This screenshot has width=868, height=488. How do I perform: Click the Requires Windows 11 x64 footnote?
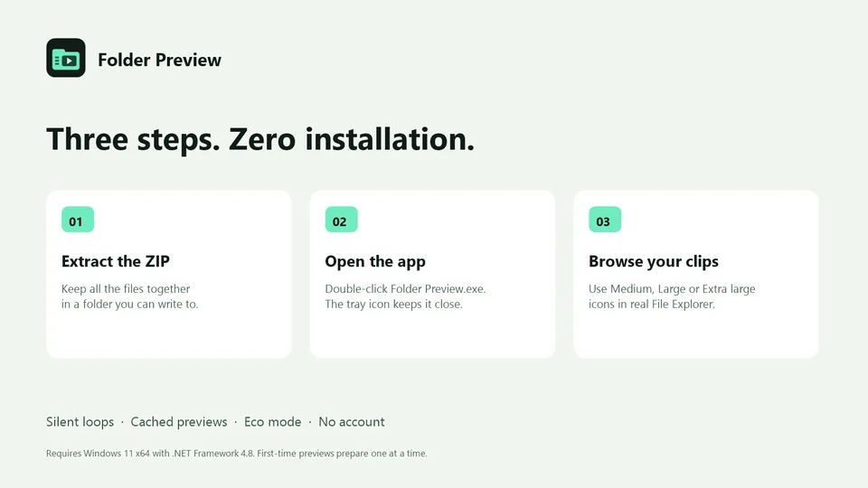(236, 453)
